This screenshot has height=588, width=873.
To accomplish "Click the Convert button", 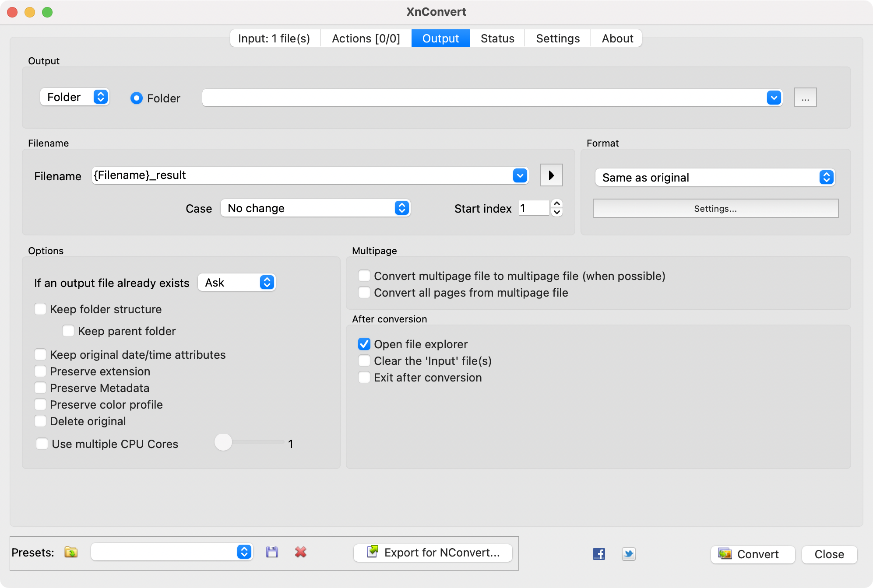I will [x=752, y=554].
